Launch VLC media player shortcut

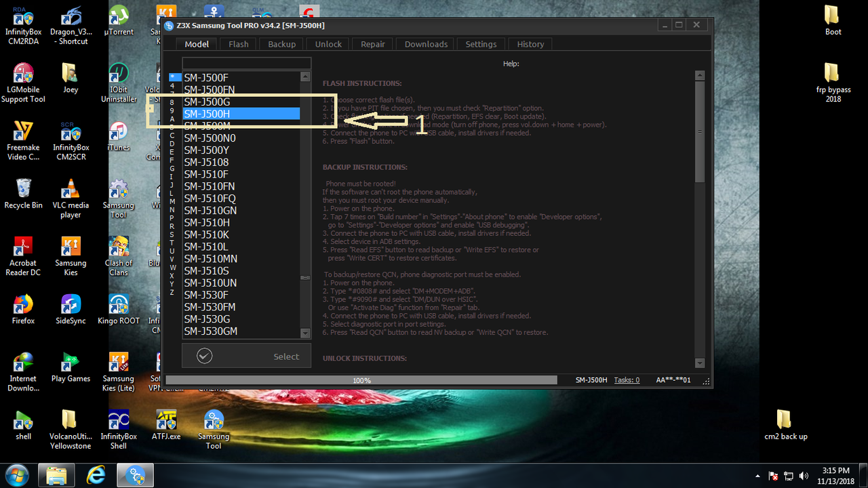pyautogui.click(x=71, y=199)
